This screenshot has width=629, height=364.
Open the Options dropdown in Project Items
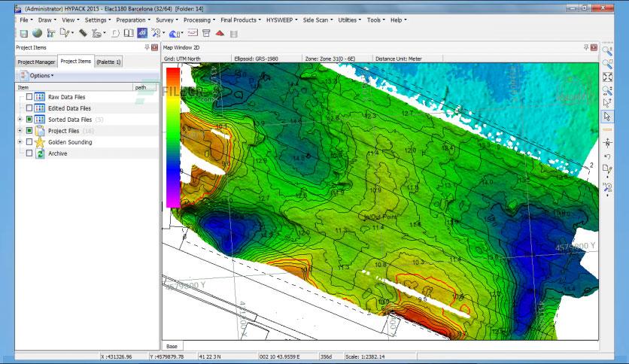pos(37,75)
